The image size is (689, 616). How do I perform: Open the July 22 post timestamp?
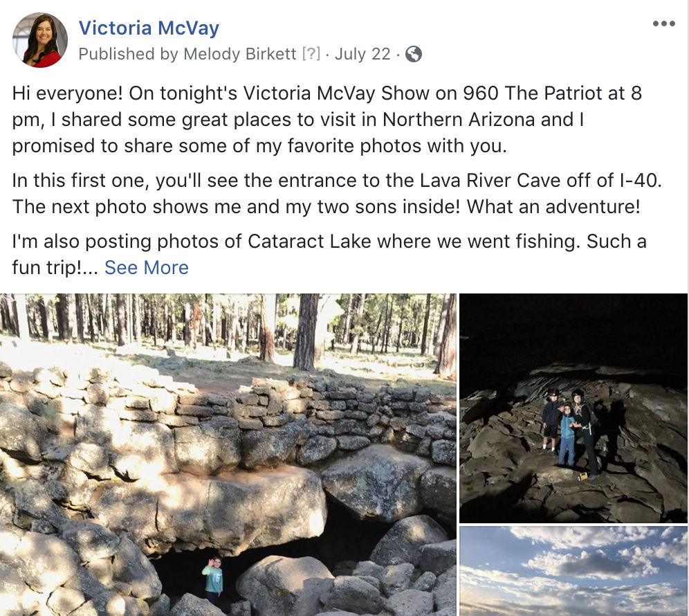(362, 54)
